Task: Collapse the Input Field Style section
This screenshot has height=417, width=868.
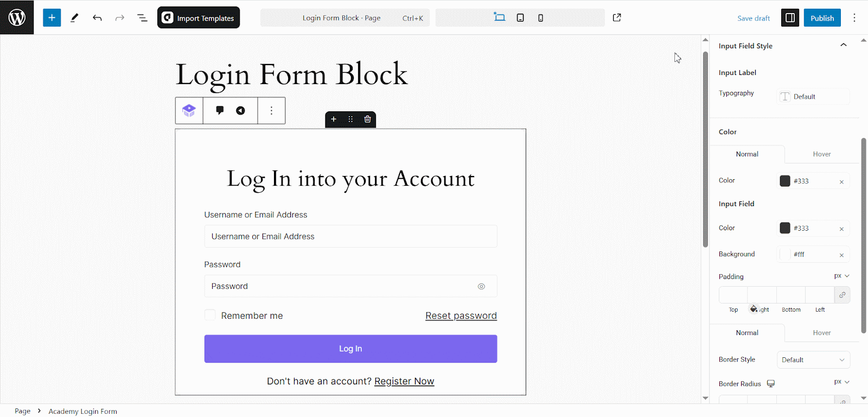Action: click(x=844, y=46)
